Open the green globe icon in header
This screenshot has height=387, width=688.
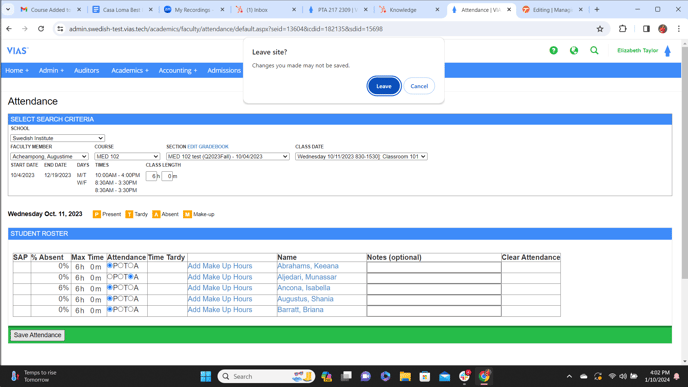click(x=573, y=50)
